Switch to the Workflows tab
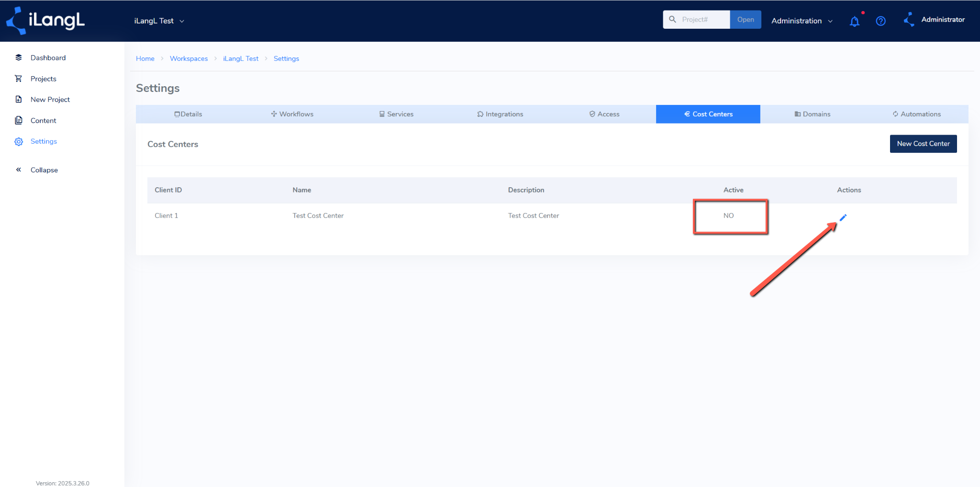This screenshot has width=980, height=487. click(292, 114)
